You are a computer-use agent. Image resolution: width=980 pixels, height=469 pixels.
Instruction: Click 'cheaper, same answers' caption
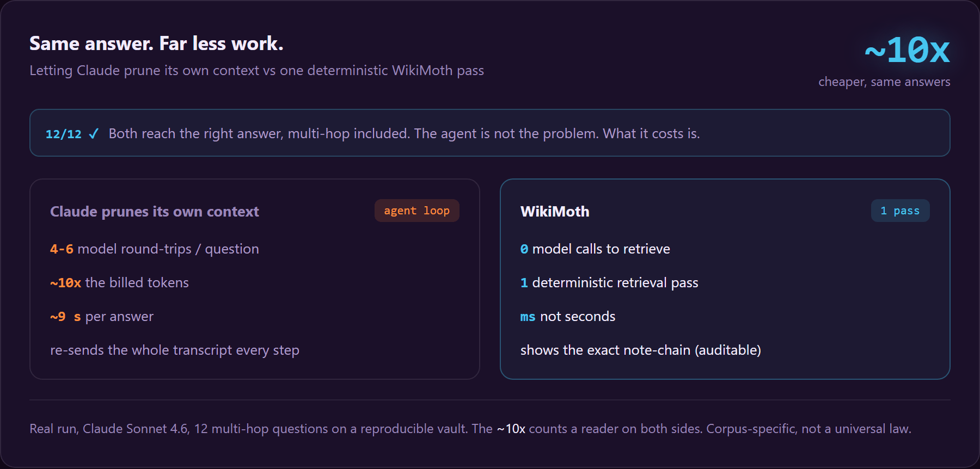(x=884, y=82)
